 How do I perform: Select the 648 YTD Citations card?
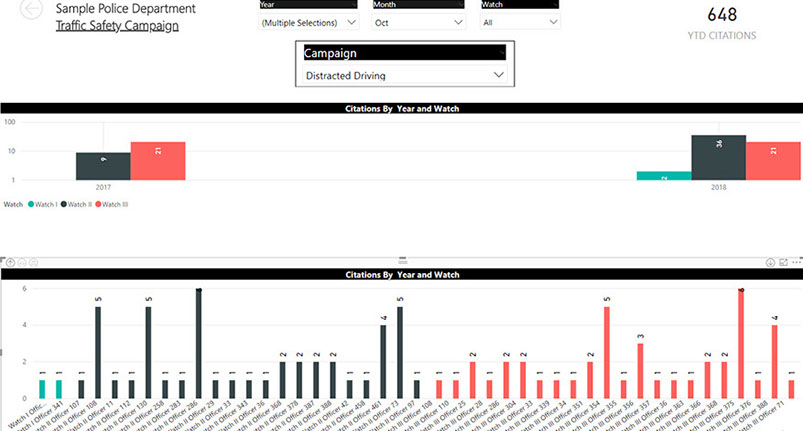721,23
